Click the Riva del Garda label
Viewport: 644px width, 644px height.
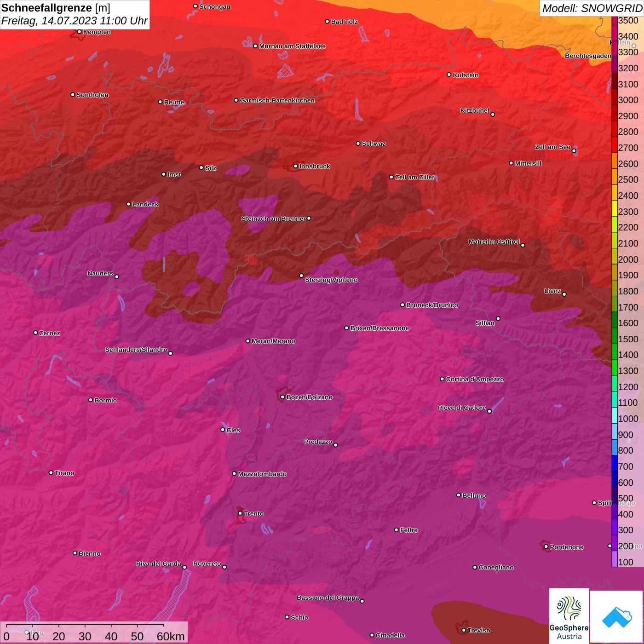tap(159, 563)
